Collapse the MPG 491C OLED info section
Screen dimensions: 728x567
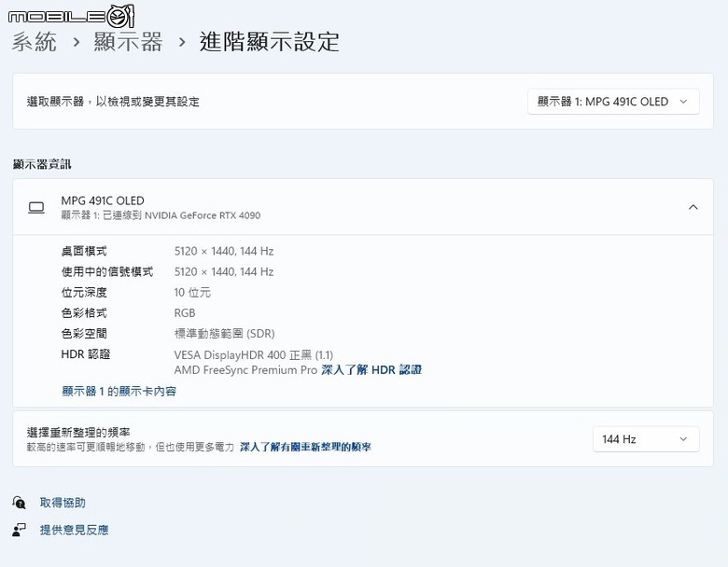[x=693, y=207]
